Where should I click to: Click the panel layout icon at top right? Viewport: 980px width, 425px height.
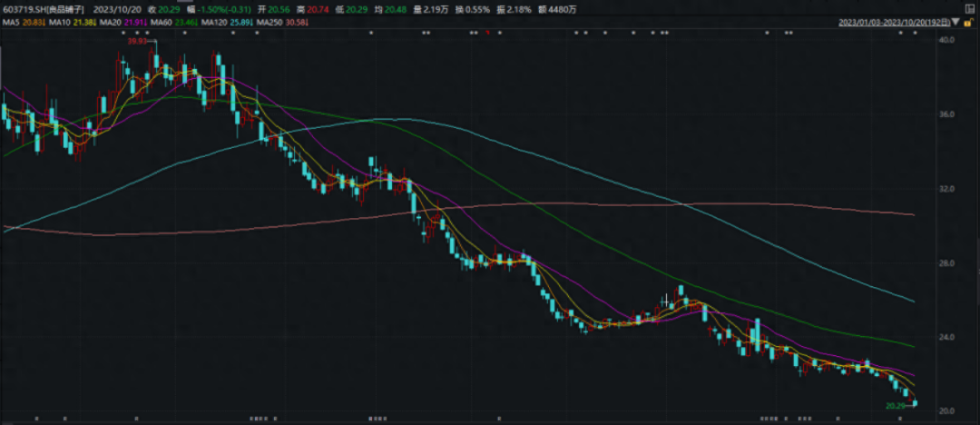tap(970, 9)
